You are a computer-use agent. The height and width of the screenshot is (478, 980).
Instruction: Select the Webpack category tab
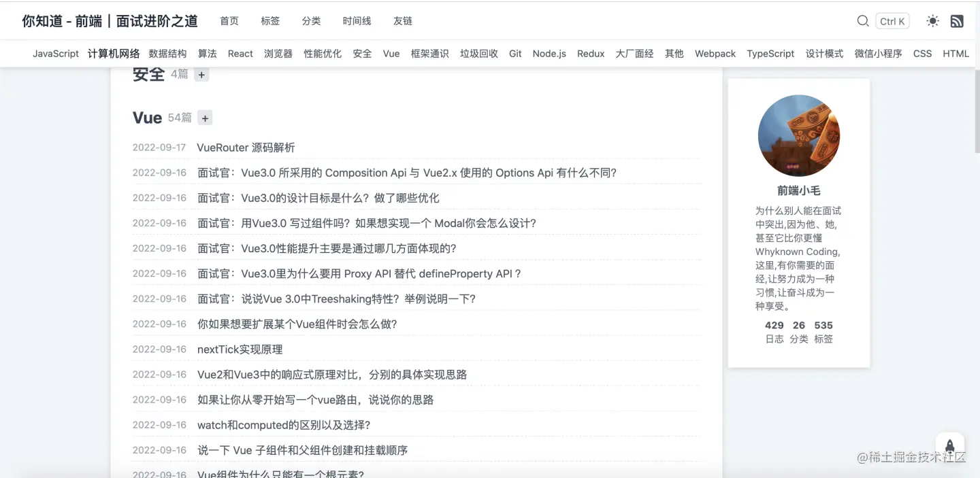[715, 54]
